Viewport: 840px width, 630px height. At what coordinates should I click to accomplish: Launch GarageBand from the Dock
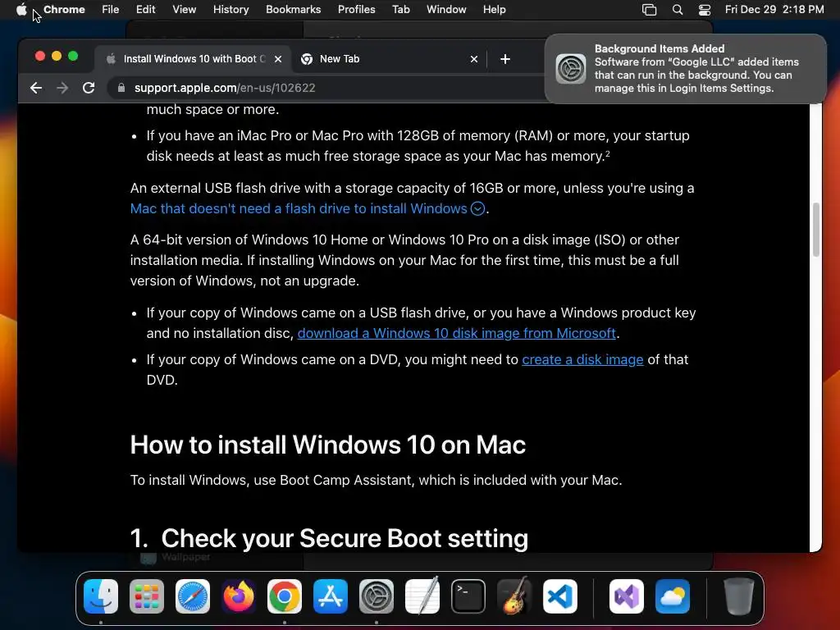coord(514,596)
